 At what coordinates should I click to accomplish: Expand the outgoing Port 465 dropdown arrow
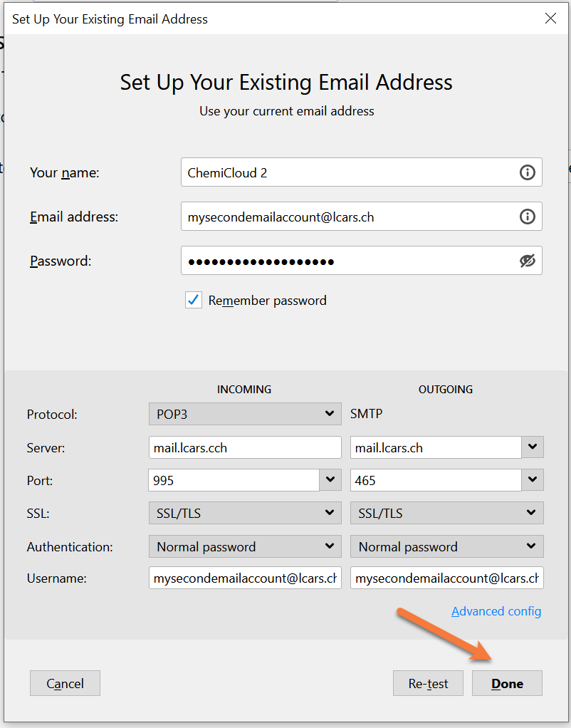[533, 480]
